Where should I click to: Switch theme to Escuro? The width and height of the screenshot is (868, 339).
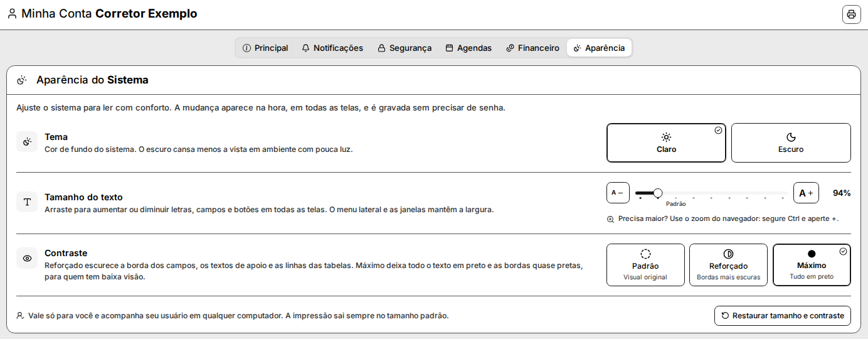coord(791,143)
